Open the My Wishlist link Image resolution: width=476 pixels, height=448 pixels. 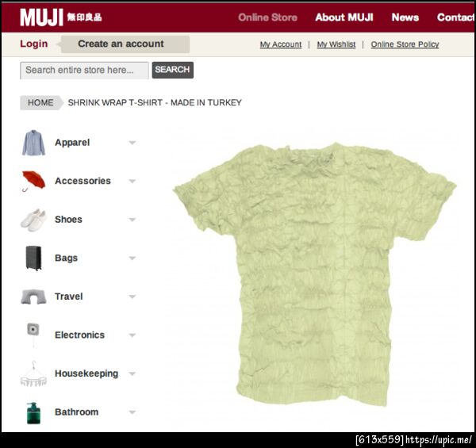click(x=336, y=44)
